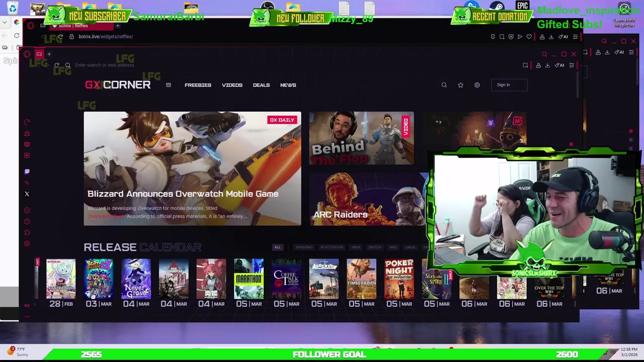The image size is (644, 362).
Task: Click the calendar icon beside GX Corner logo
Action: [x=169, y=85]
